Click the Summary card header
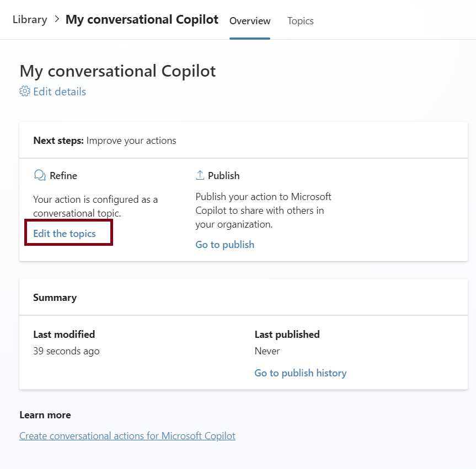This screenshot has height=469, width=476. (55, 298)
